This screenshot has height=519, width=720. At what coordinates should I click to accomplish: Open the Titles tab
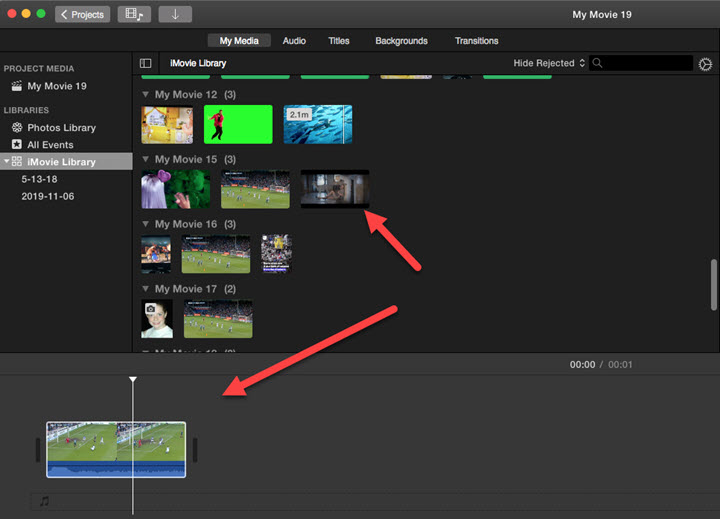tap(339, 40)
